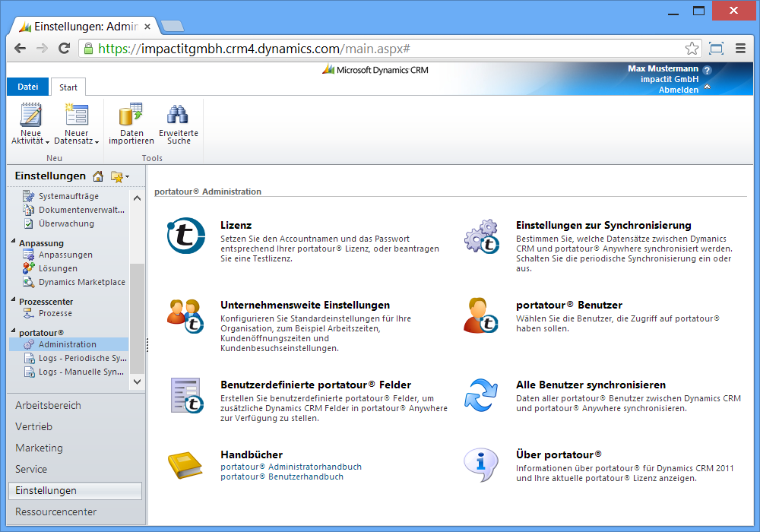Collapse the Prozesscenter group
Viewport: 760px width, 532px height.
pos(13,299)
